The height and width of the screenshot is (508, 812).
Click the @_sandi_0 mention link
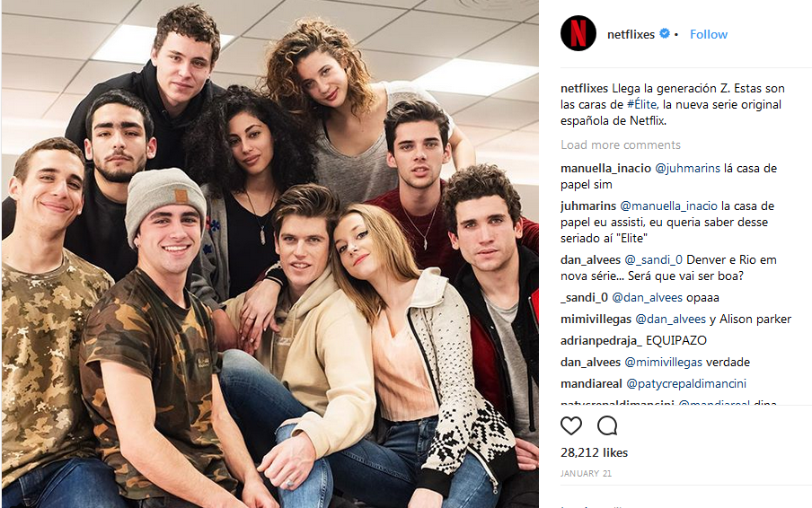(653, 259)
